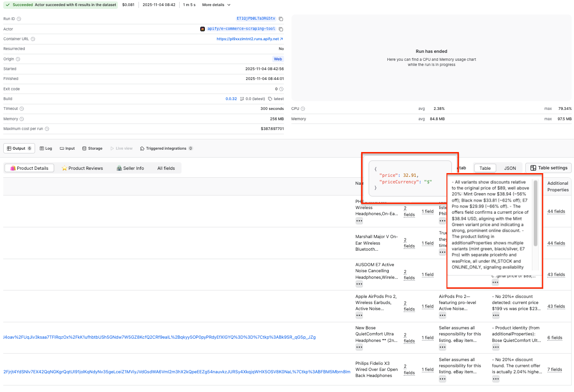Click the Run ID info tooltip icon
This screenshot has height=392, width=574.
point(18,19)
